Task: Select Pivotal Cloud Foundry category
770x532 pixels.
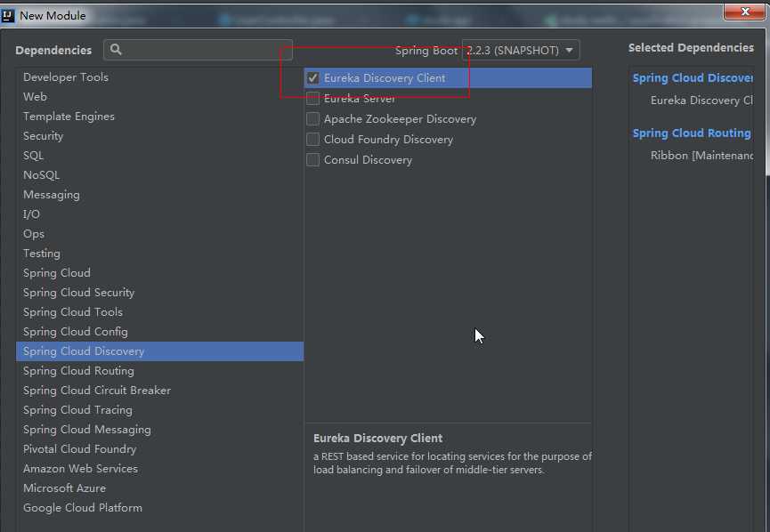Action: coord(159,449)
